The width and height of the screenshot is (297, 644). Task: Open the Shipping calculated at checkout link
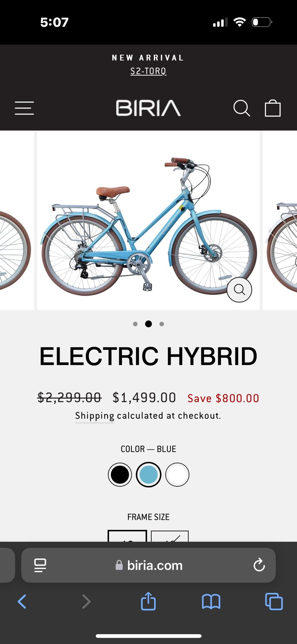[95, 416]
